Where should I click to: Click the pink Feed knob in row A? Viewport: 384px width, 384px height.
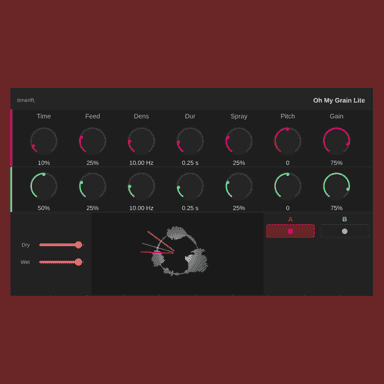pos(92,141)
